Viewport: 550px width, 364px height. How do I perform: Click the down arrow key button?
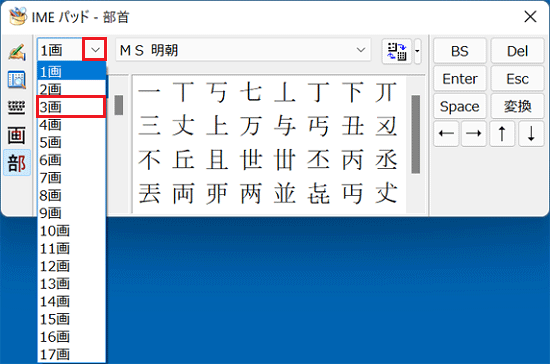click(531, 134)
